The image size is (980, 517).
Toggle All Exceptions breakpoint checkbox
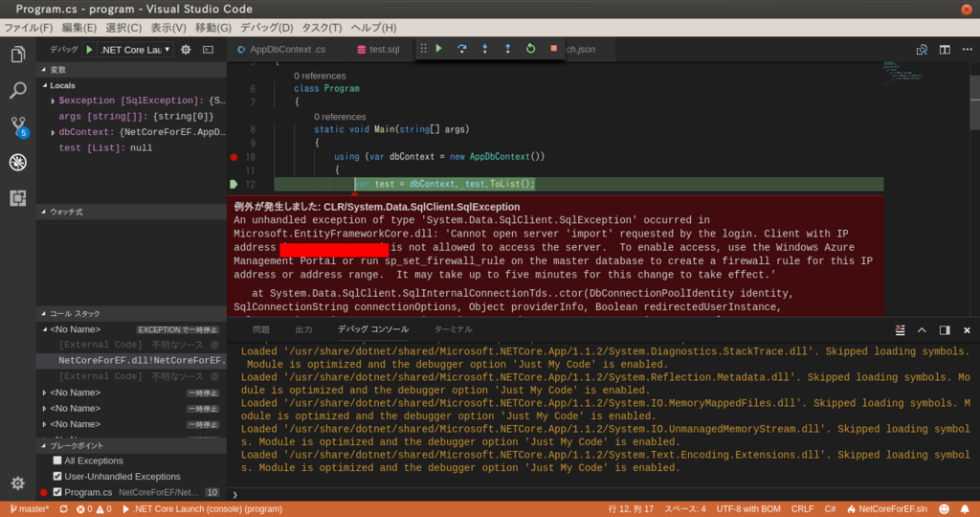tap(57, 461)
